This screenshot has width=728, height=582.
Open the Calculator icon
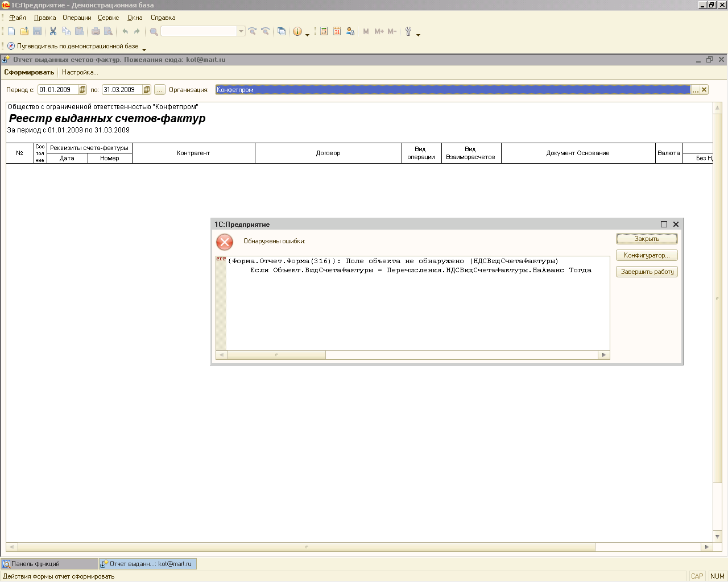[x=324, y=31]
